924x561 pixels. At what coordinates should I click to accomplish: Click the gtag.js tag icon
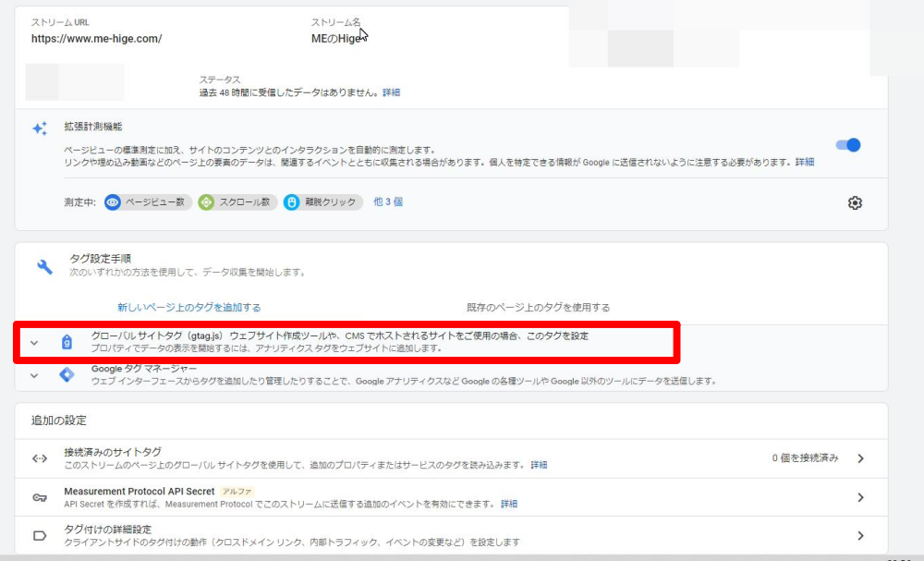click(67, 342)
